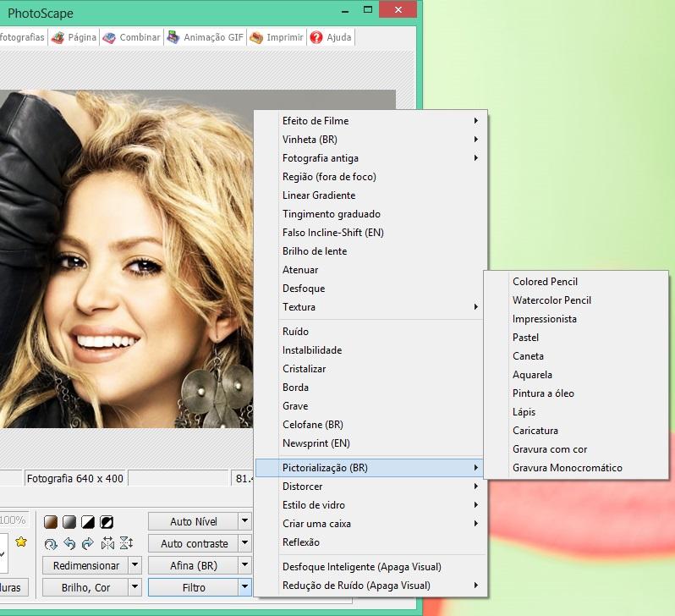Rotate the photo 90° clockwise
This screenshot has width=675, height=616.
pyautogui.click(x=88, y=543)
